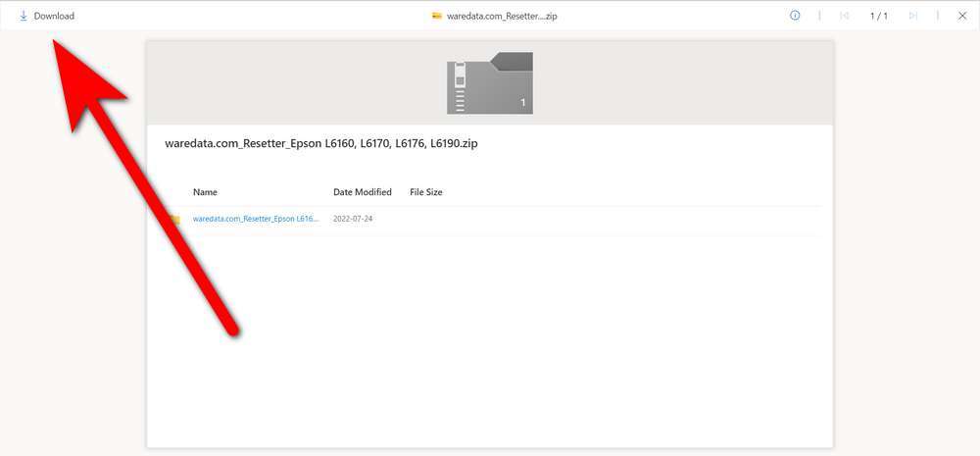Go to the next file arrow

point(913,16)
